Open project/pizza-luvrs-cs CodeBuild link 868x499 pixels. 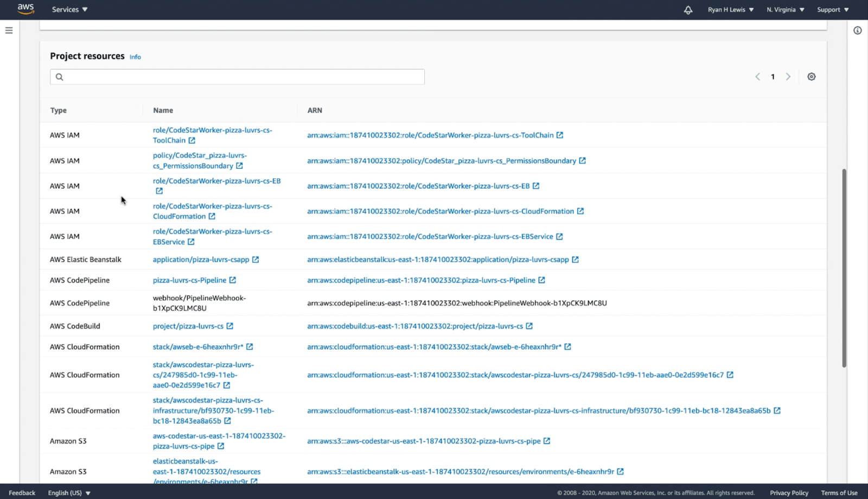[x=188, y=326]
